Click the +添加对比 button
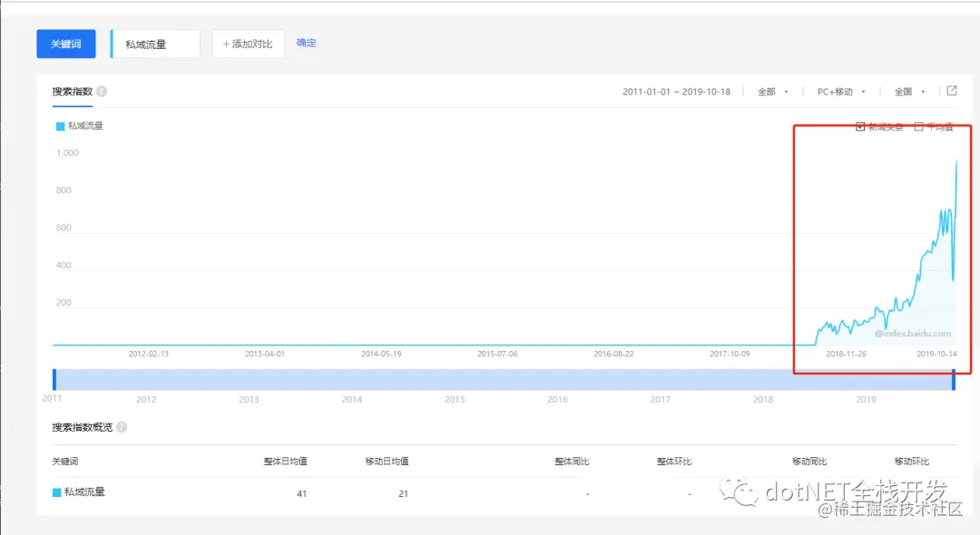Image resolution: width=980 pixels, height=535 pixels. [248, 44]
